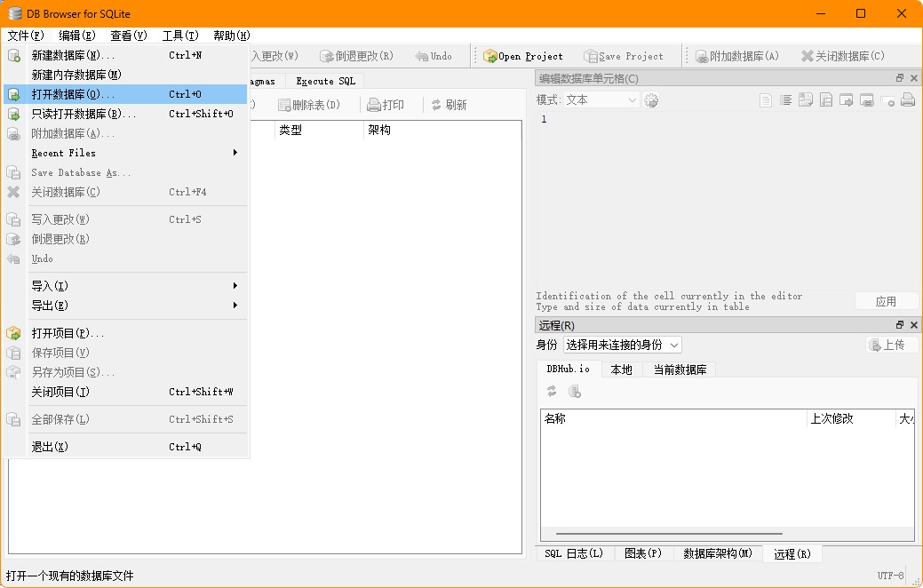Select 新建数据库(N)... menu entry

[73, 55]
